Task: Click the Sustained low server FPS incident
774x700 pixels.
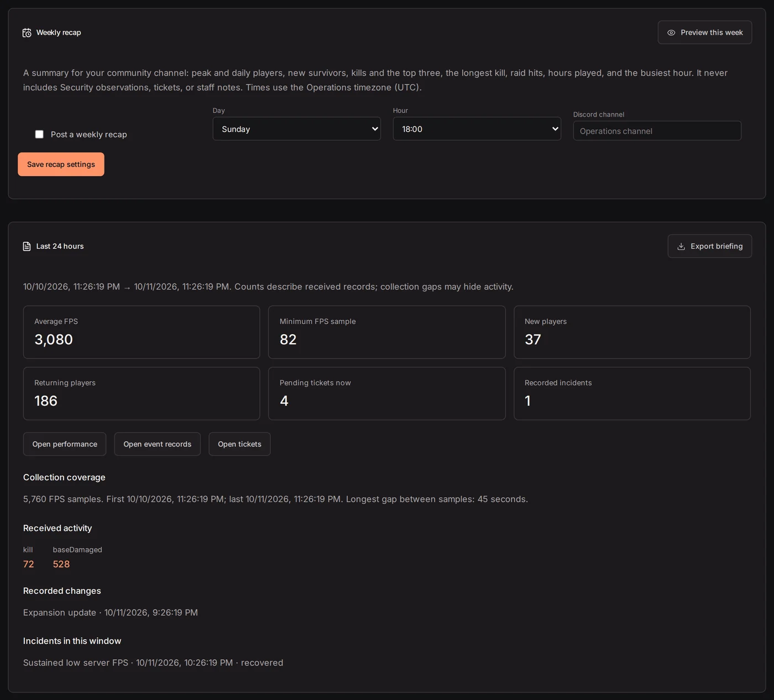Action: [153, 662]
